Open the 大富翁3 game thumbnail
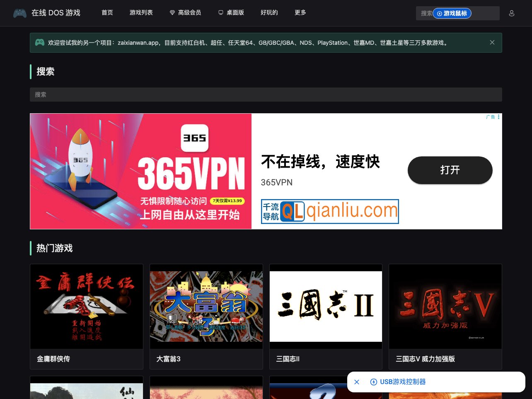Screen dimensions: 532x399 pos(206,306)
